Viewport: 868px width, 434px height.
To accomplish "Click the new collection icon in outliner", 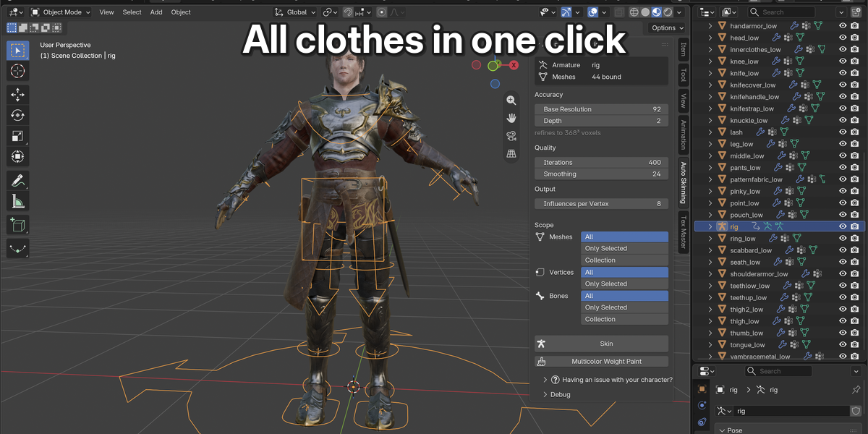I will pyautogui.click(x=856, y=12).
